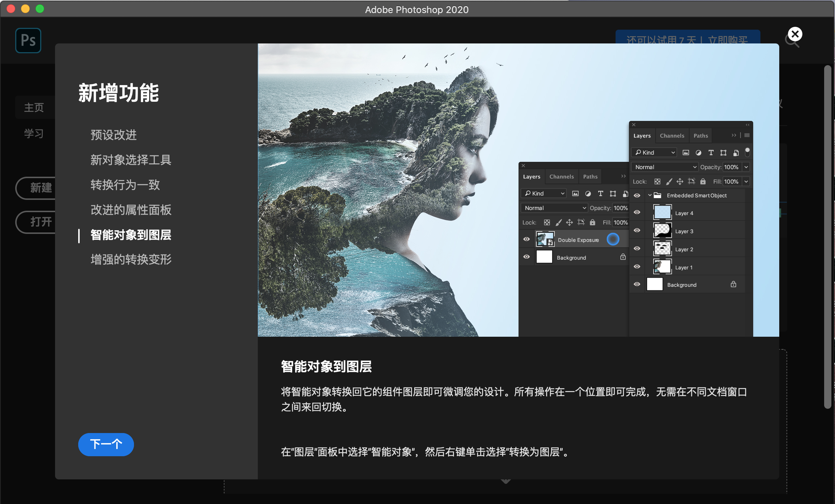835x504 pixels.
Task: Open Normal blend mode dropdown in Double Exposure panel
Action: click(554, 208)
